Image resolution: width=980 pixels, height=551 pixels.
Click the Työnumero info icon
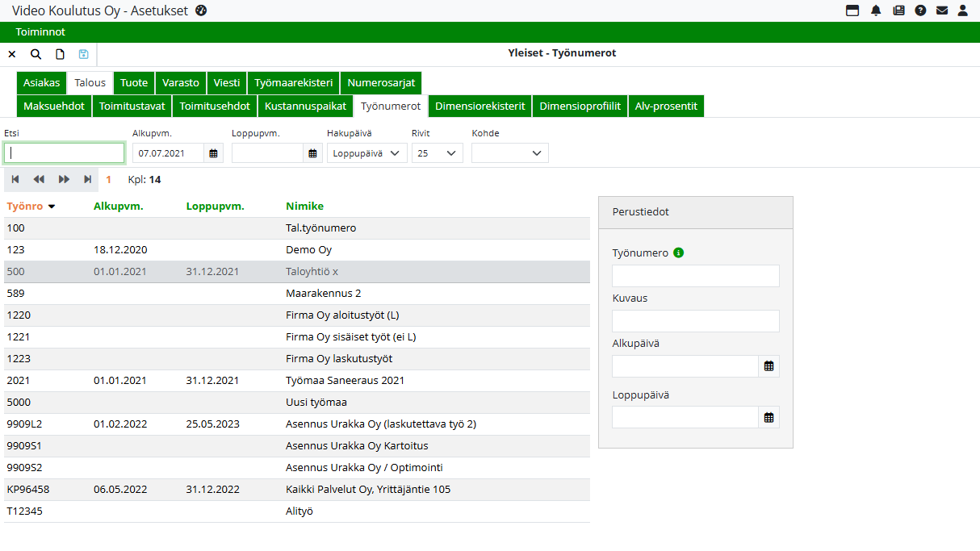click(x=678, y=253)
